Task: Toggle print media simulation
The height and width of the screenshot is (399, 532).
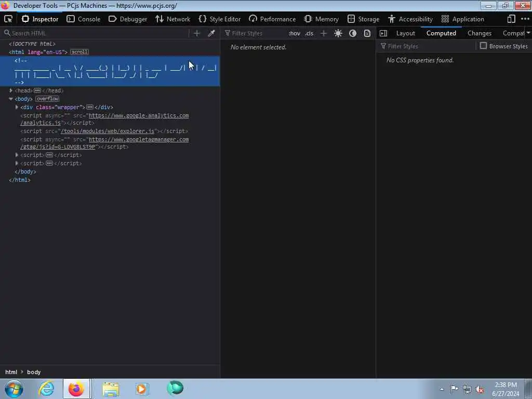Action: [367, 33]
